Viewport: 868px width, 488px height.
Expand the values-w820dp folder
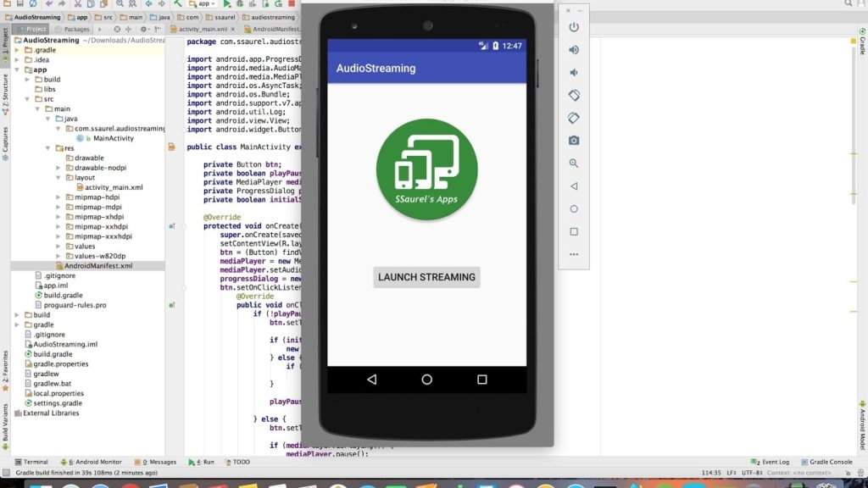pyautogui.click(x=58, y=256)
